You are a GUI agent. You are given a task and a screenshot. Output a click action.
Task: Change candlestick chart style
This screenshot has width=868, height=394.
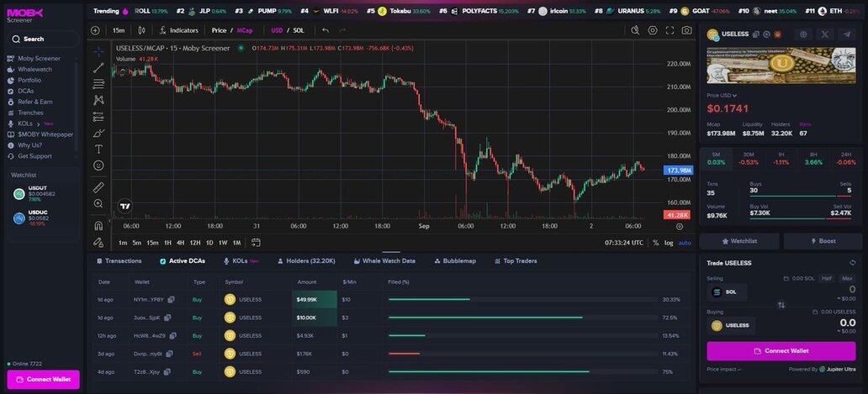click(141, 30)
